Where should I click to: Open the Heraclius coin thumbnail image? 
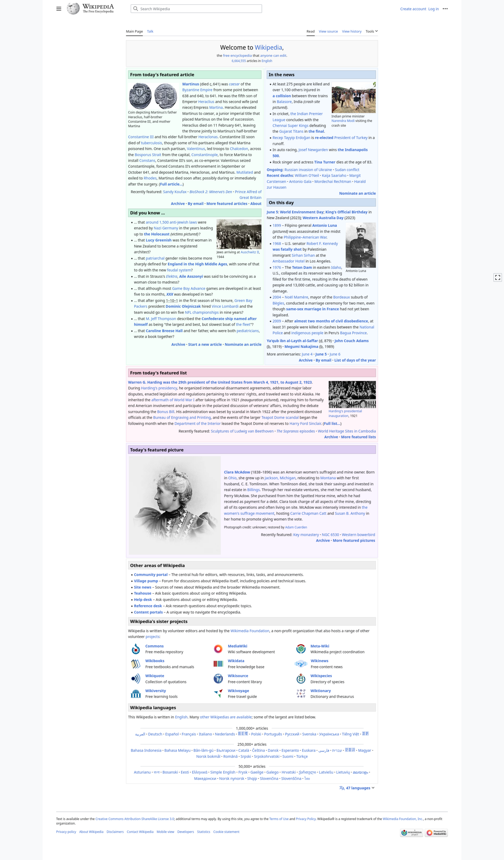[x=153, y=95]
